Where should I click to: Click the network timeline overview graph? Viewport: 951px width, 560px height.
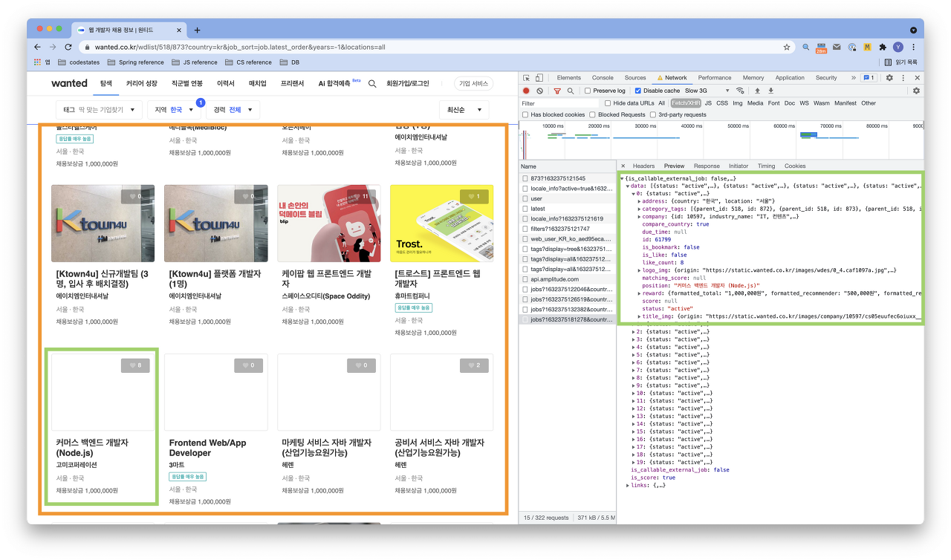coord(721,140)
